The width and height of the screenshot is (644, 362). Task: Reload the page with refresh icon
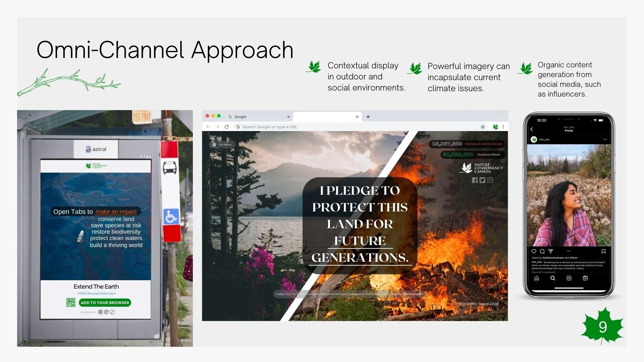(x=227, y=127)
